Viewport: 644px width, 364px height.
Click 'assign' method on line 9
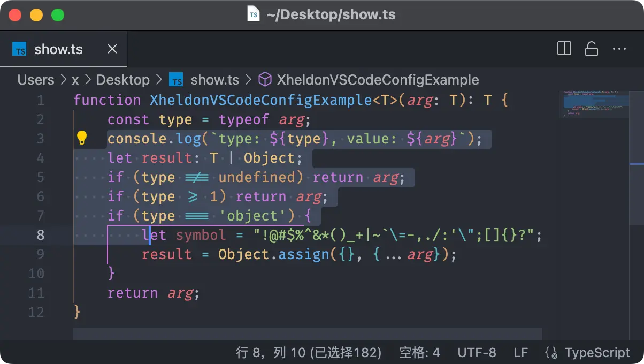[304, 254]
